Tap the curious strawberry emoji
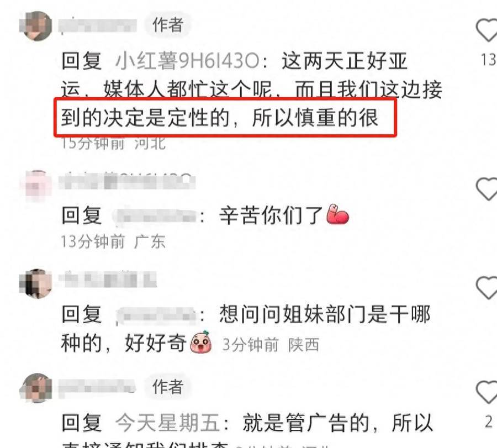The image size is (497, 448). (x=201, y=342)
